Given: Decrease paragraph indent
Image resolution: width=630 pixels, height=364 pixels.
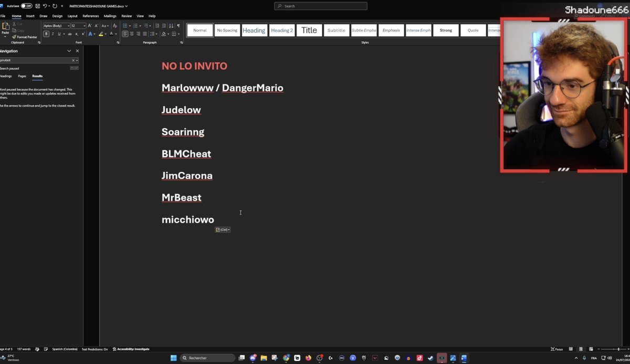Looking at the screenshot, I should coord(157,26).
